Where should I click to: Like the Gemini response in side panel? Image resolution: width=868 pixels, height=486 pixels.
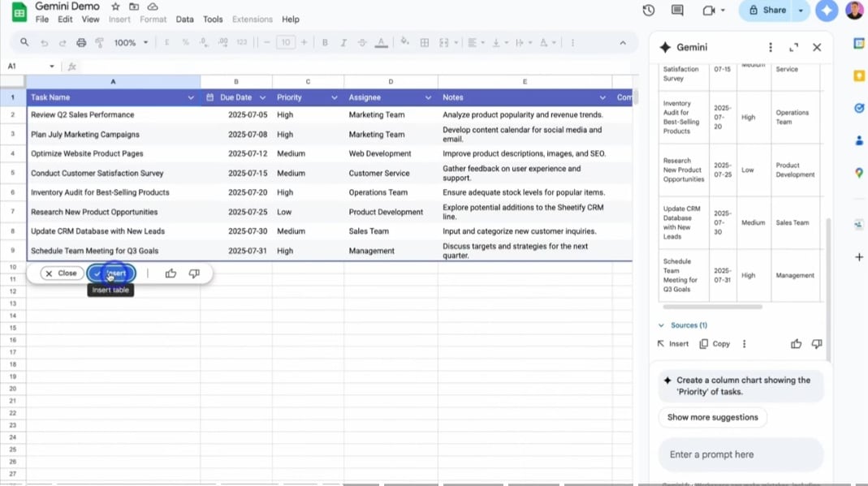tap(796, 344)
